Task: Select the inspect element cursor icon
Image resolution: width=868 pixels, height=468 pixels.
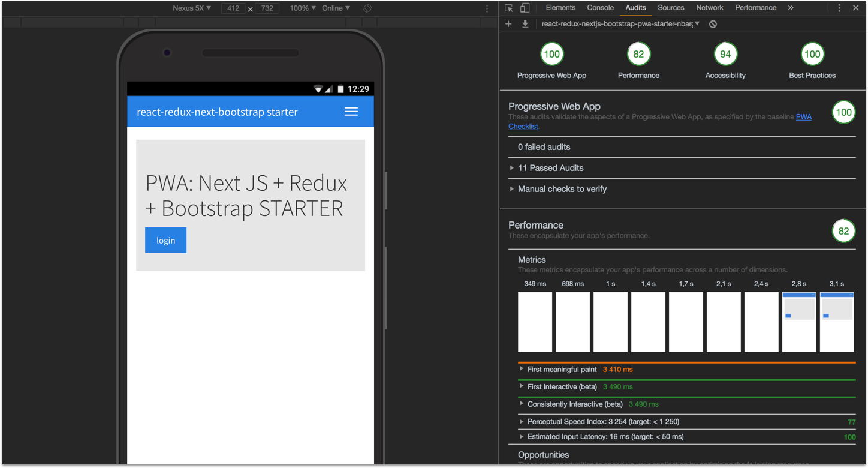Action: tap(509, 8)
